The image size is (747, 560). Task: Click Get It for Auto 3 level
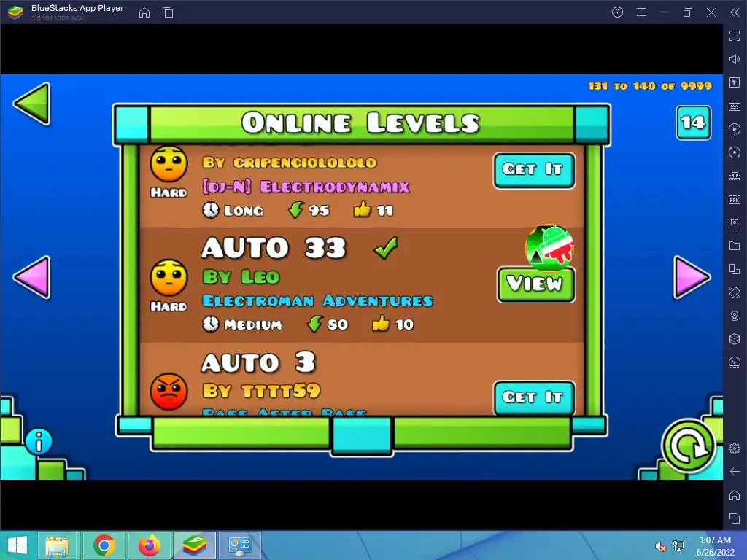pyautogui.click(x=534, y=397)
